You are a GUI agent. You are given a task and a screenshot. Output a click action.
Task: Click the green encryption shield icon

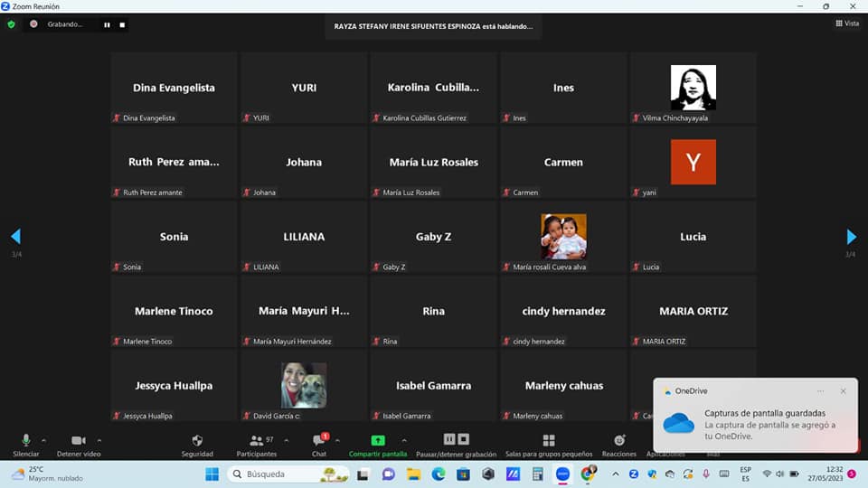pyautogui.click(x=11, y=24)
